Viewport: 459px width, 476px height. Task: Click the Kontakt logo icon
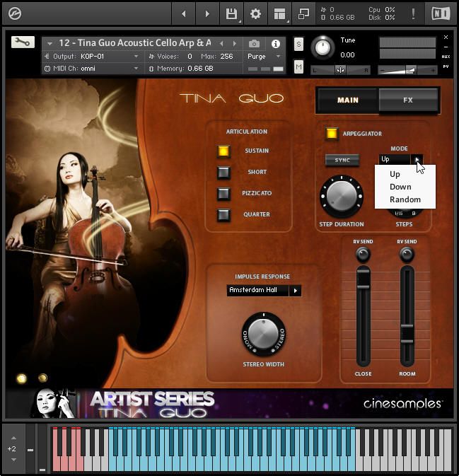[x=14, y=13]
